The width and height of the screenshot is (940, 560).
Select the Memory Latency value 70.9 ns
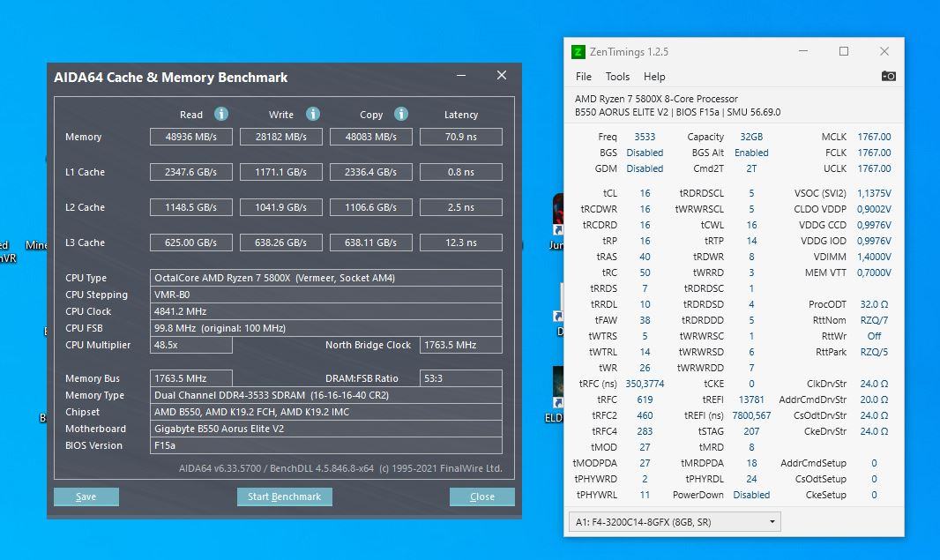pyautogui.click(x=461, y=137)
